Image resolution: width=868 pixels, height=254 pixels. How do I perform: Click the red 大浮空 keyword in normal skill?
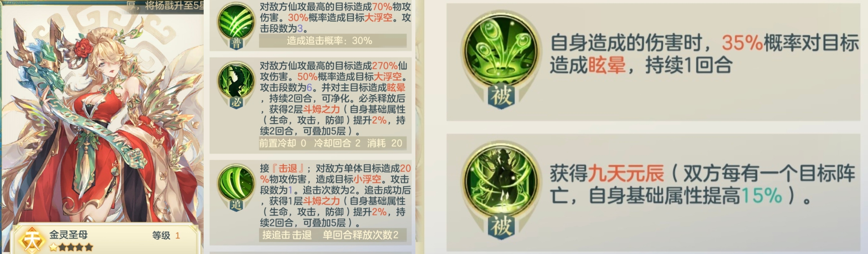pyautogui.click(x=378, y=18)
